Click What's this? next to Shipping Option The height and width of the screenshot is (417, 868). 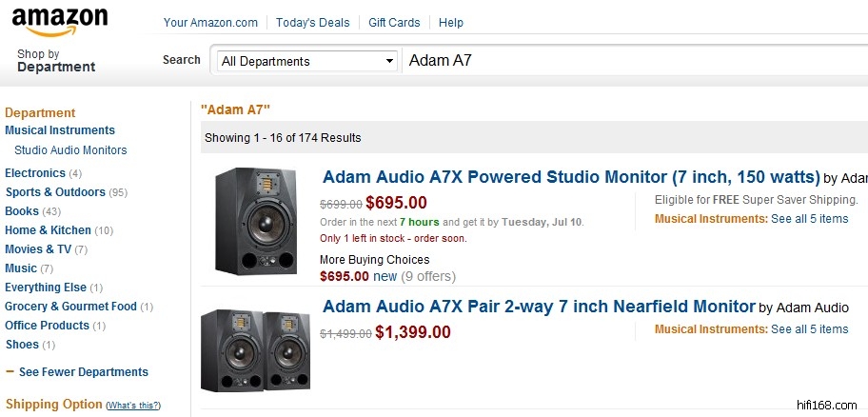click(133, 406)
